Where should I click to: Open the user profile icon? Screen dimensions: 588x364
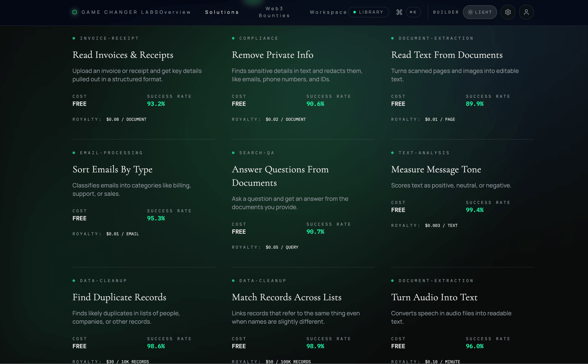pyautogui.click(x=526, y=12)
